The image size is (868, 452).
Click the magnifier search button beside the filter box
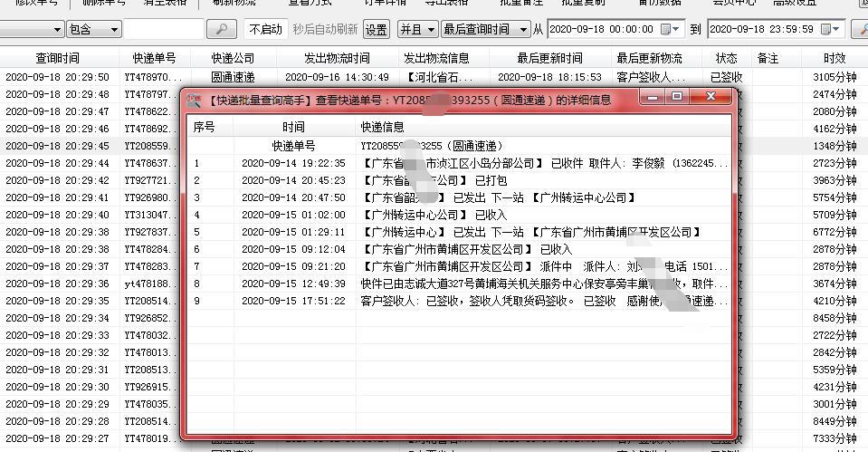(222, 29)
